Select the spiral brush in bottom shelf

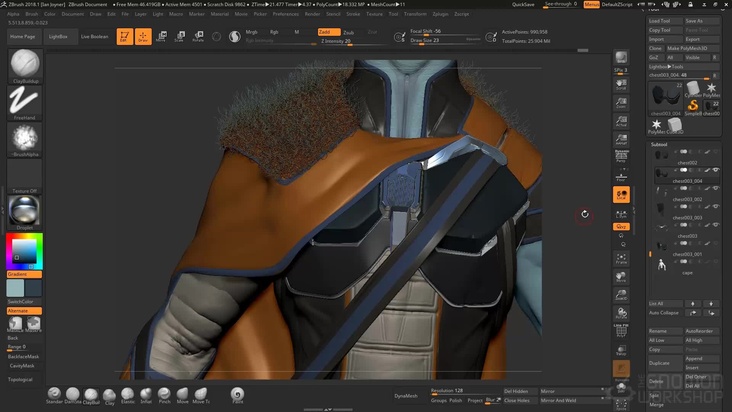237,396
